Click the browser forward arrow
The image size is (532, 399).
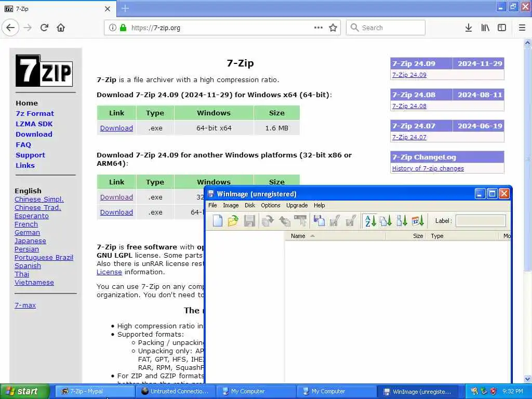(28, 28)
